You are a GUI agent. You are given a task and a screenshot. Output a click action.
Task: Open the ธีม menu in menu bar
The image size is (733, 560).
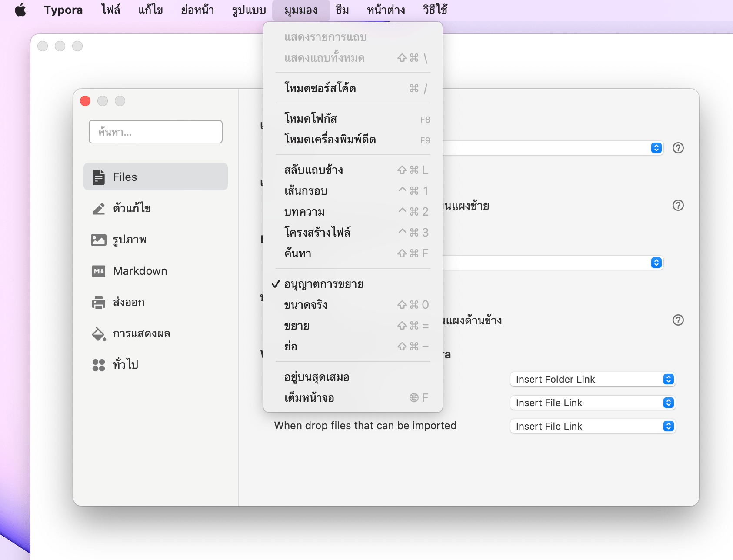(342, 10)
